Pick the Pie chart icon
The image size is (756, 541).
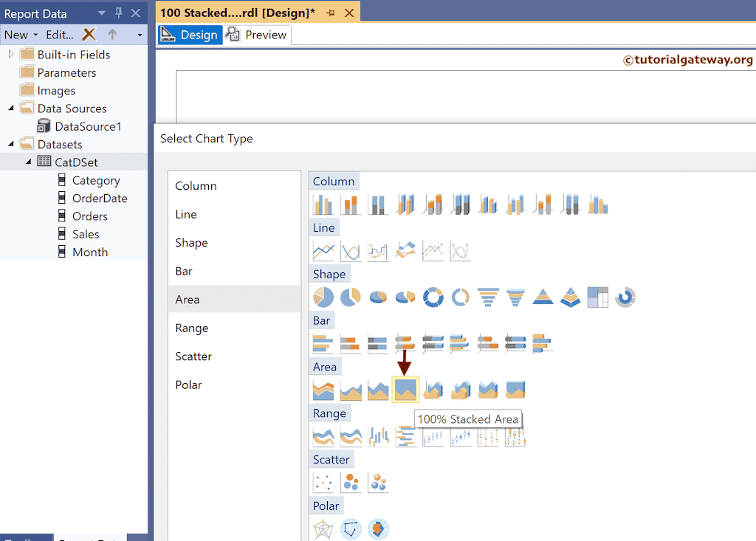[x=323, y=297]
